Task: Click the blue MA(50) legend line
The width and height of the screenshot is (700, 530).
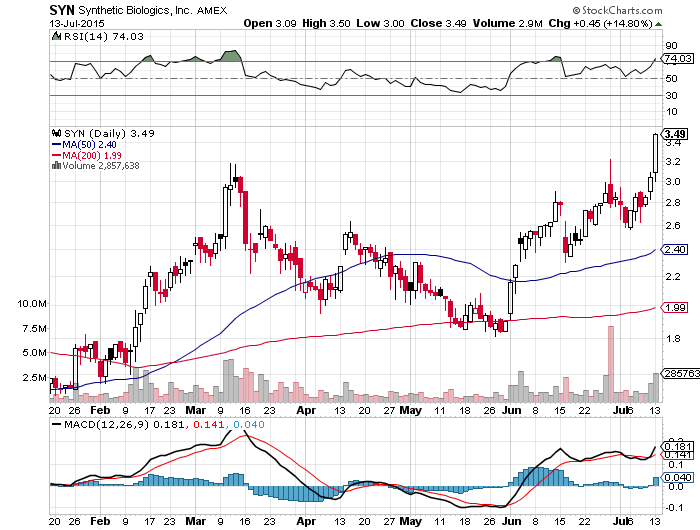Action: [x=57, y=144]
